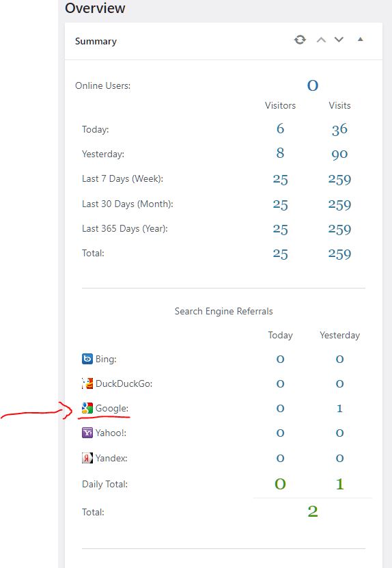Move Summary widget up with chevron
The height and width of the screenshot is (568, 392).
point(321,40)
